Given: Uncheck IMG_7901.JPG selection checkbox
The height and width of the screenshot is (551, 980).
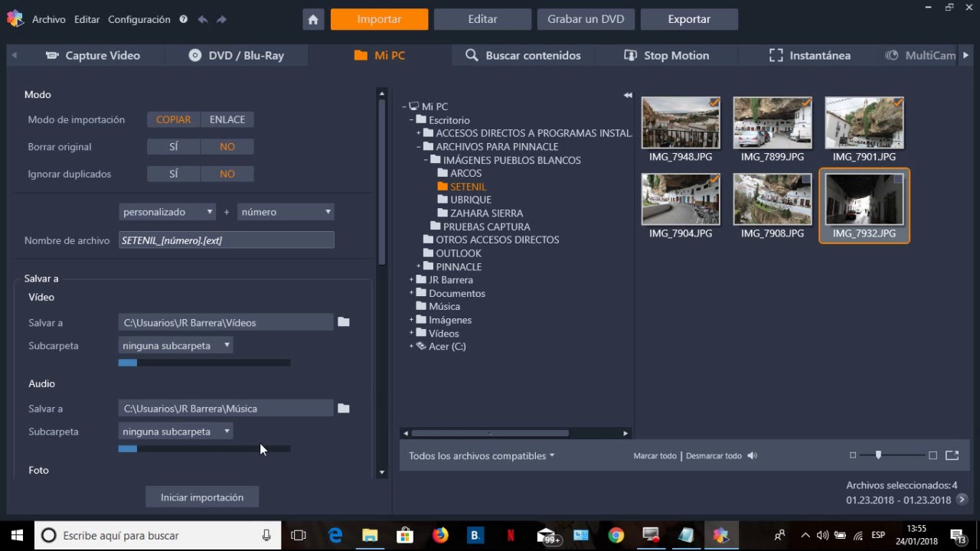Looking at the screenshot, I should [898, 102].
